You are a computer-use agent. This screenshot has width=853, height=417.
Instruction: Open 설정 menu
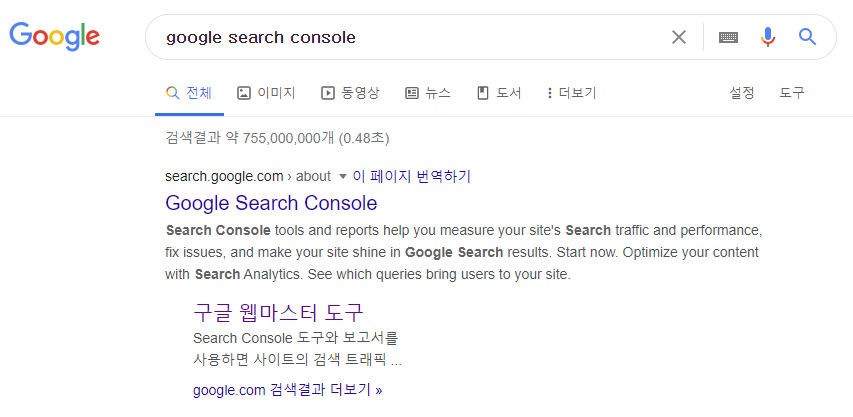[741, 93]
